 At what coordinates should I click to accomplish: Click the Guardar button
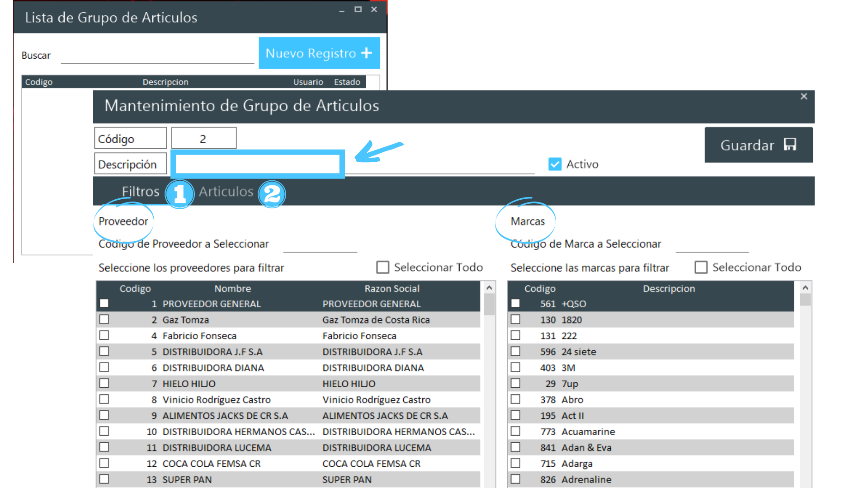tap(758, 145)
